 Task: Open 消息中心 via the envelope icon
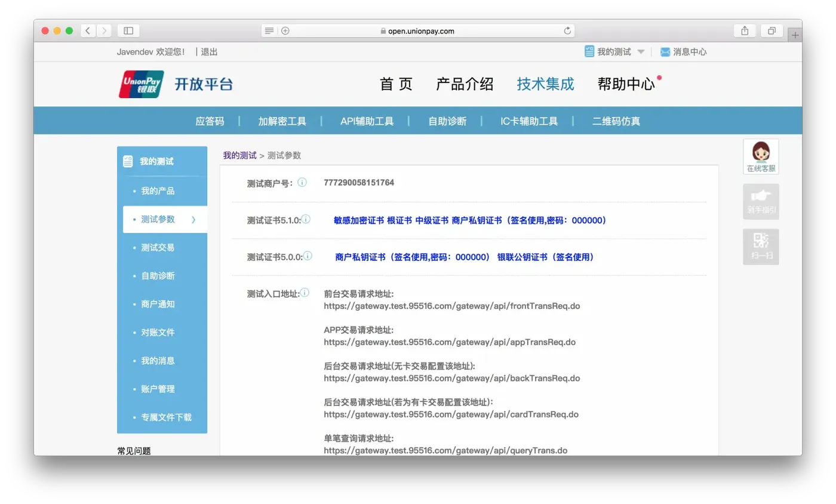665,51
